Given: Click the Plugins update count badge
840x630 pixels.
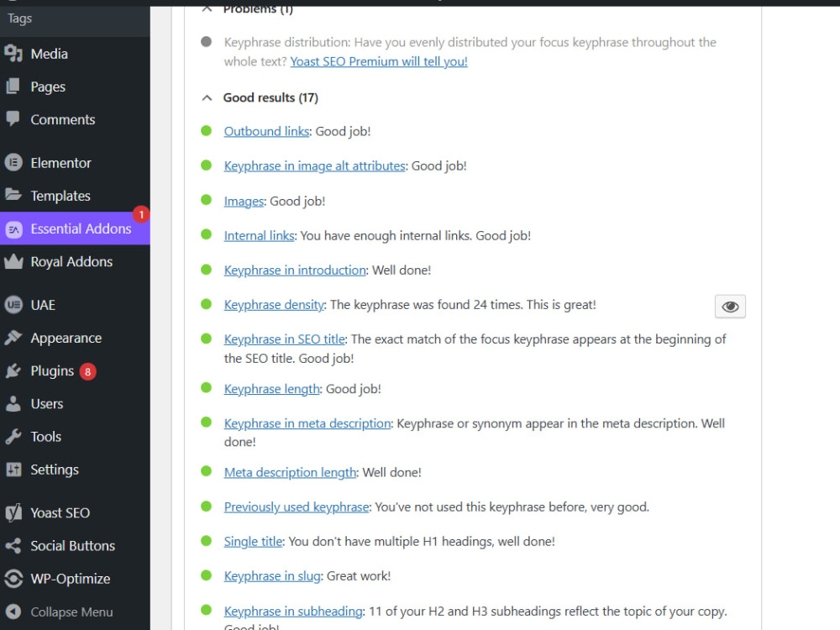Looking at the screenshot, I should coord(88,371).
